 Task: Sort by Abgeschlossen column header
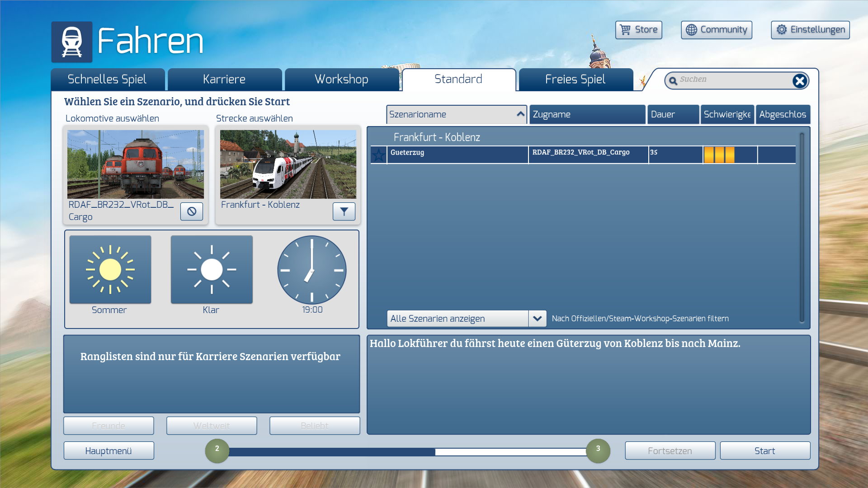783,115
